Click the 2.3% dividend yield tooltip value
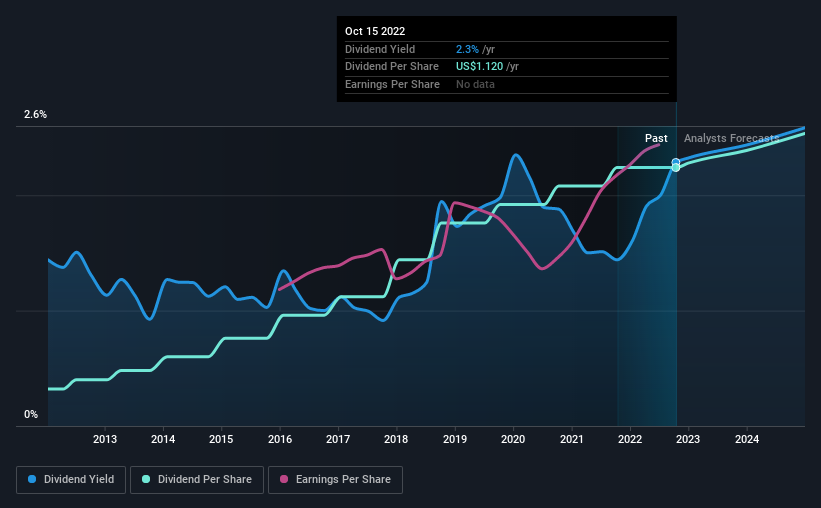 pyautogui.click(x=467, y=49)
